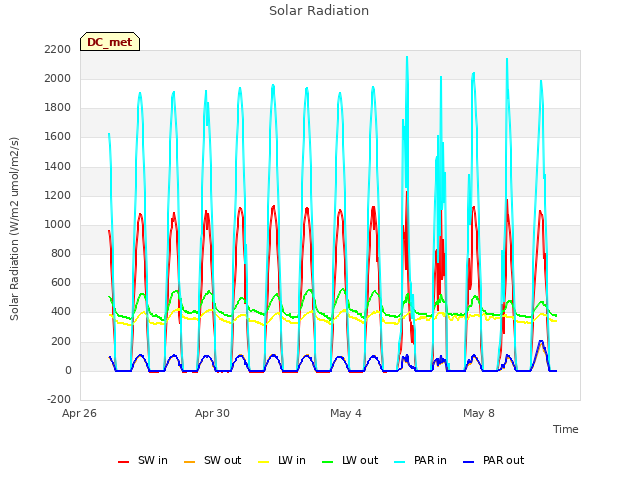Click the Time x-axis title
This screenshot has width=640, height=480.
pos(566,429)
